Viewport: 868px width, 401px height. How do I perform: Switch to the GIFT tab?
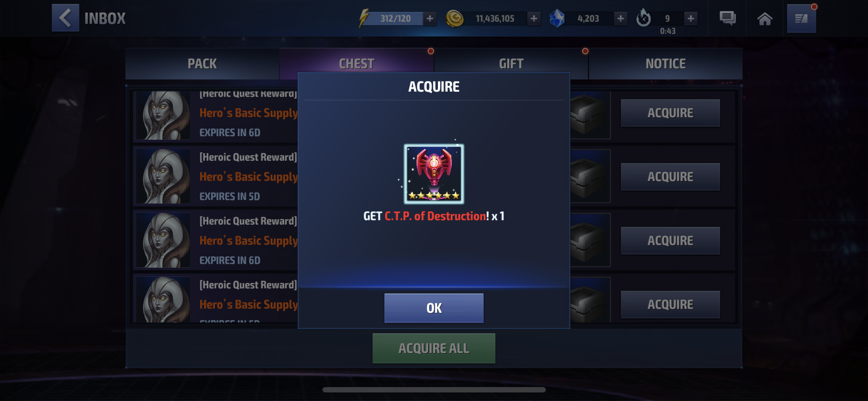tap(511, 64)
